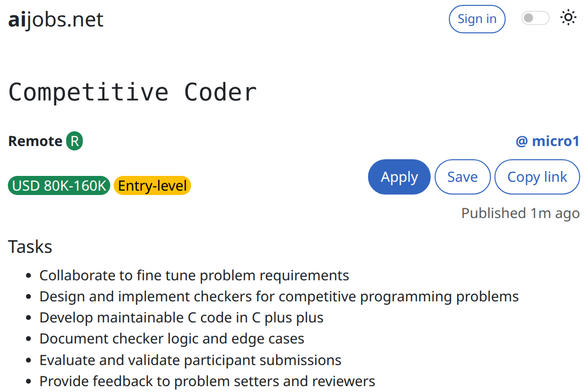The width and height of the screenshot is (588, 392).
Task: Click the Provide feedback to problem setters bullet
Action: pyautogui.click(x=207, y=381)
